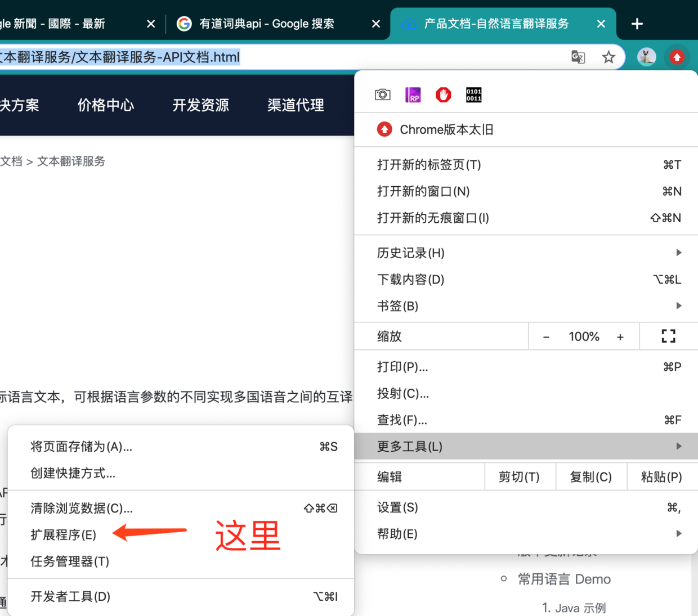The image size is (698, 616).
Task: Bookmark this page with the star icon
Action: point(608,57)
